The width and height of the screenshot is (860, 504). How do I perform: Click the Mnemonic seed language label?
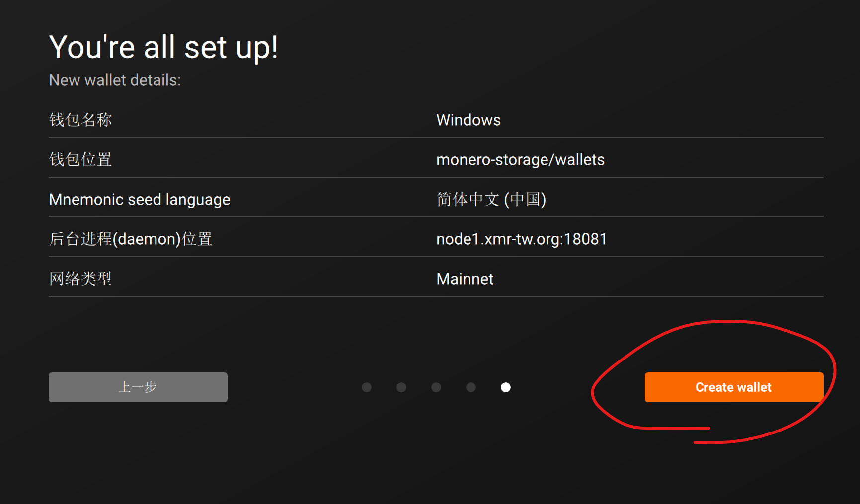pos(140,199)
